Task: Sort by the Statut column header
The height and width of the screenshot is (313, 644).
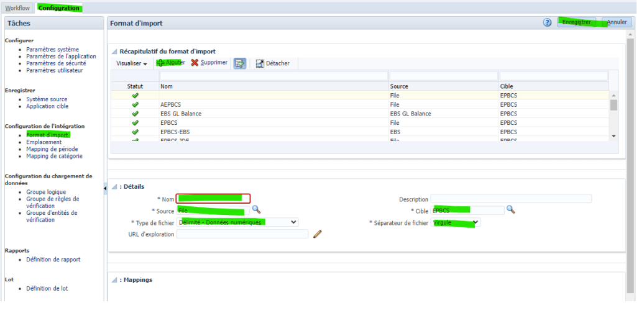Action: pos(135,86)
